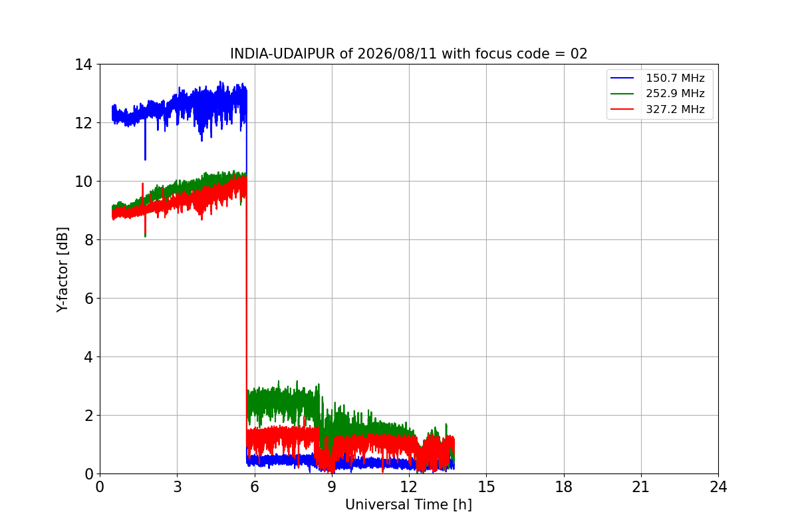798x532 pixels.
Task: Click x-axis tick label 6
Action: [255, 487]
